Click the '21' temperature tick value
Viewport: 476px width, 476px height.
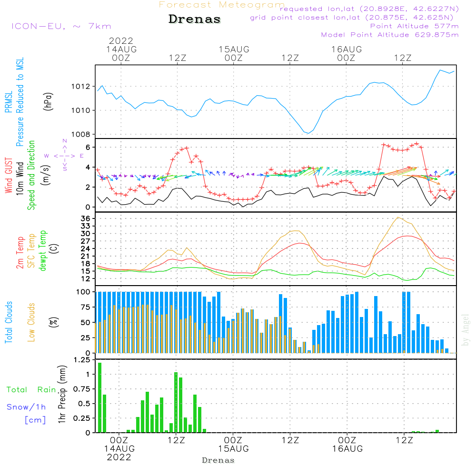click(x=85, y=256)
